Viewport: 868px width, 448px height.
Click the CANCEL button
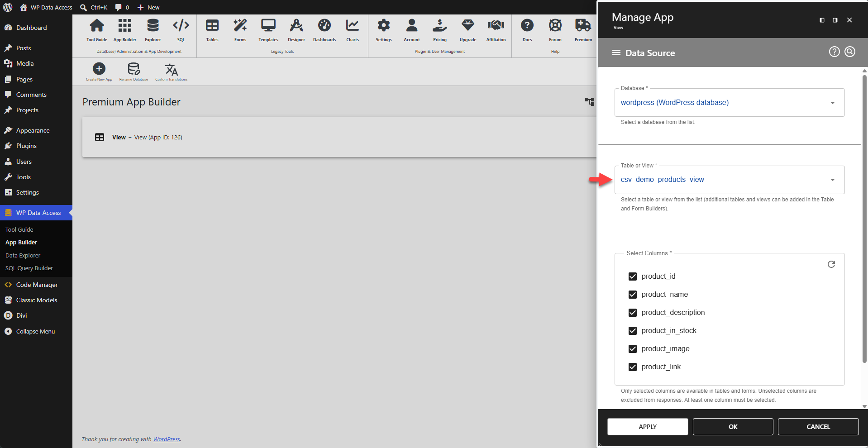tap(818, 427)
